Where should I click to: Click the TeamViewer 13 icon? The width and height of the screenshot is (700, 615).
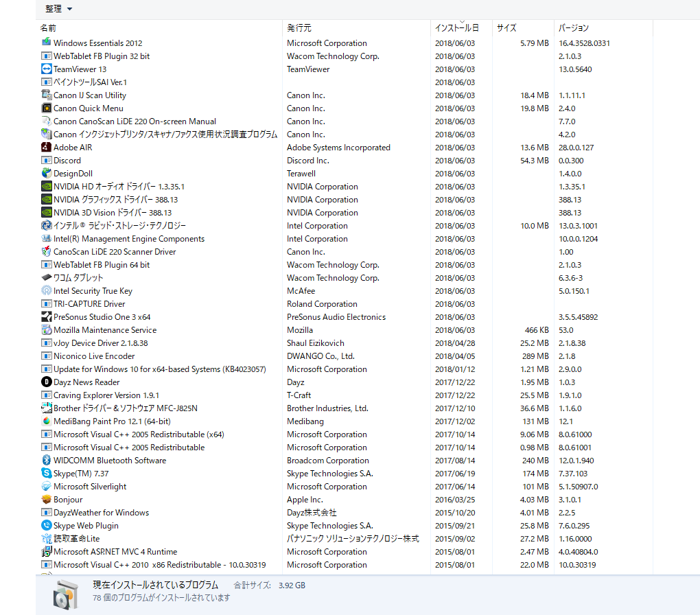pyautogui.click(x=47, y=69)
